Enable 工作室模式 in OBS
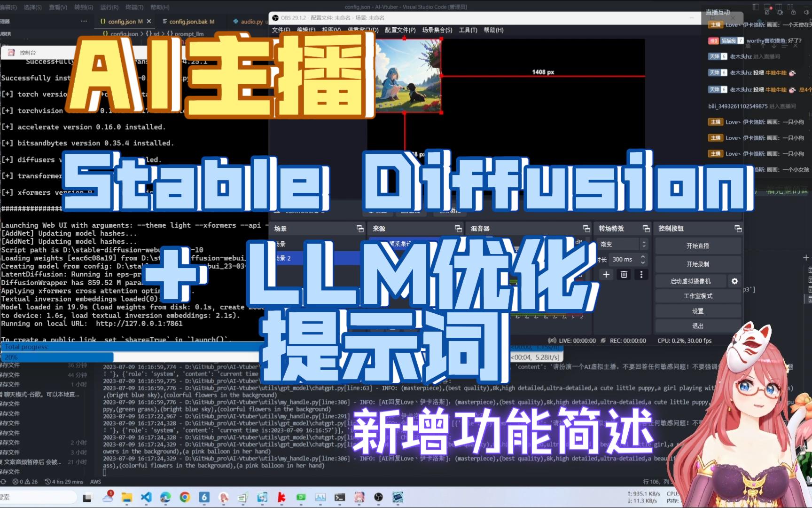812x508 pixels. (x=698, y=296)
